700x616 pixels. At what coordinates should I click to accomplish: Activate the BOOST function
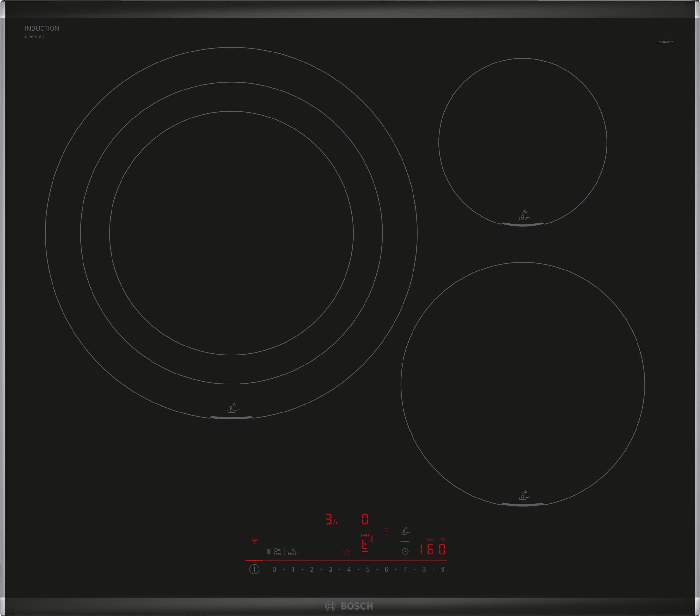293,552
